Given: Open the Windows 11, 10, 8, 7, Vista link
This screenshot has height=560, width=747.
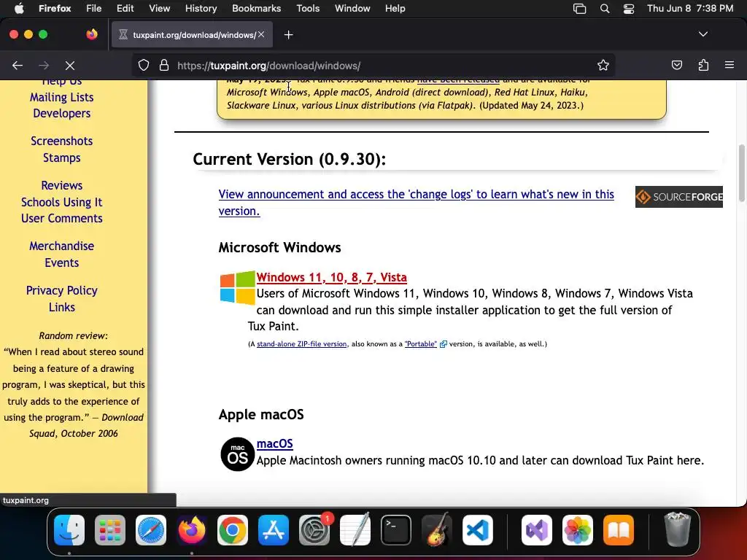Looking at the screenshot, I should pos(332,277).
